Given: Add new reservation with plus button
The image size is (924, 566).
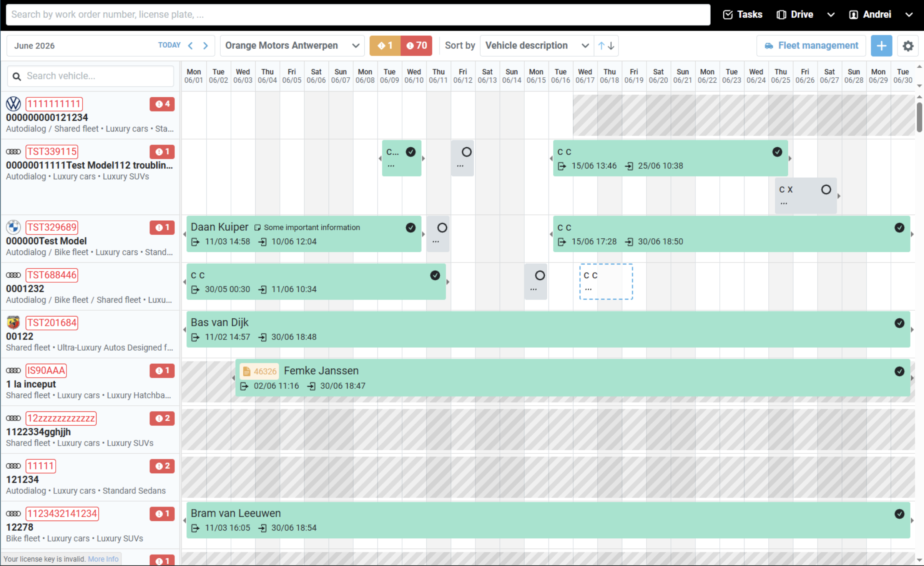Looking at the screenshot, I should pyautogui.click(x=881, y=46).
